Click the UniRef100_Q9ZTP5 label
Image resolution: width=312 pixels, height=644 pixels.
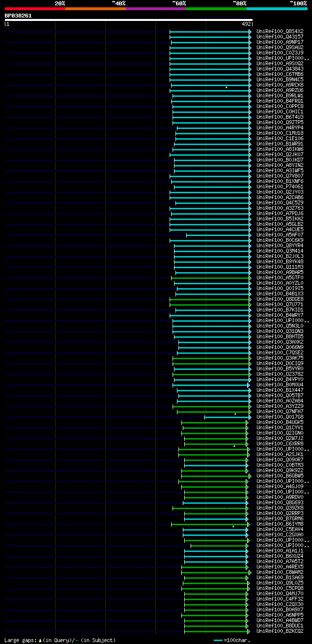[280, 122]
